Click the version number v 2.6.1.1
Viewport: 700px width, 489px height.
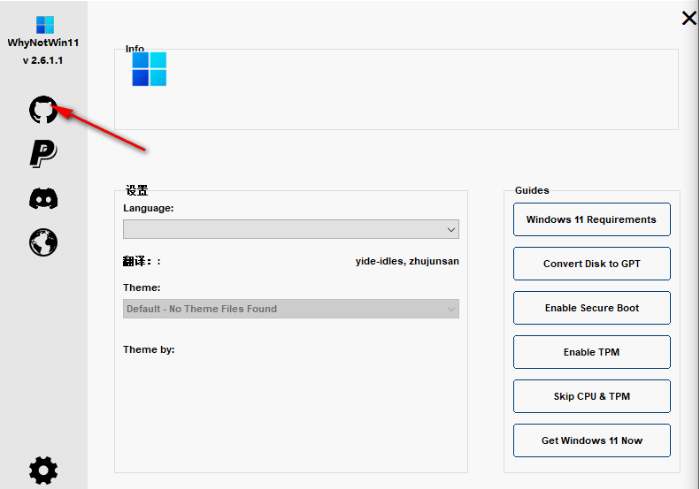pyautogui.click(x=44, y=61)
